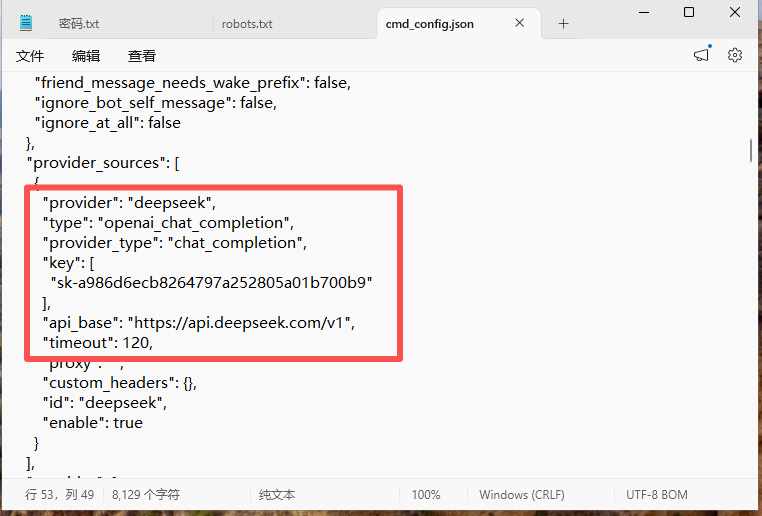Viewport: 762px width, 516px height.
Task: Add a new tab with plus button
Action: 563,23
